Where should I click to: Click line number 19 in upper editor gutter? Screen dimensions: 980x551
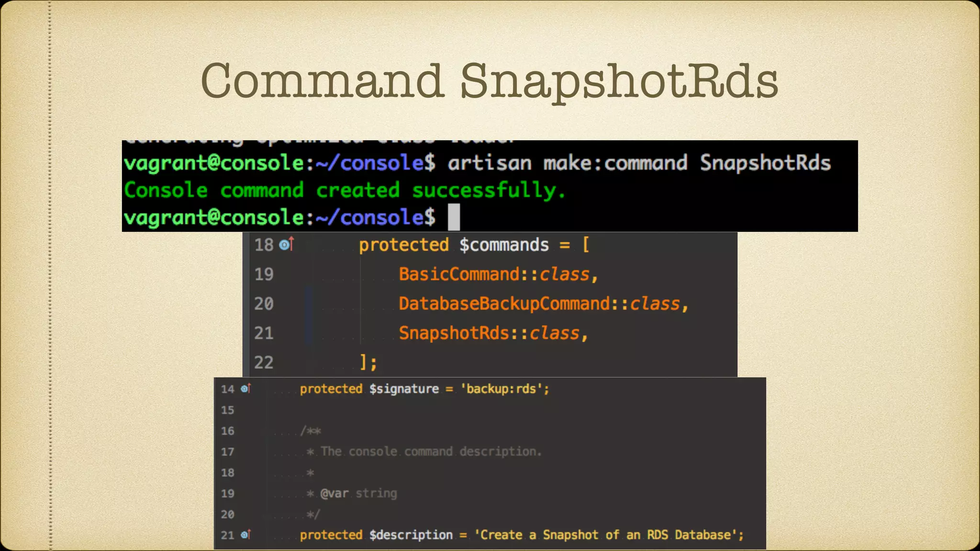(x=264, y=275)
